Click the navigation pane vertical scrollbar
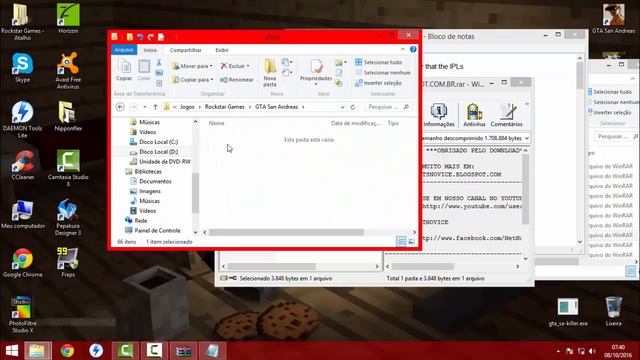The height and width of the screenshot is (360, 640). pyautogui.click(x=196, y=193)
